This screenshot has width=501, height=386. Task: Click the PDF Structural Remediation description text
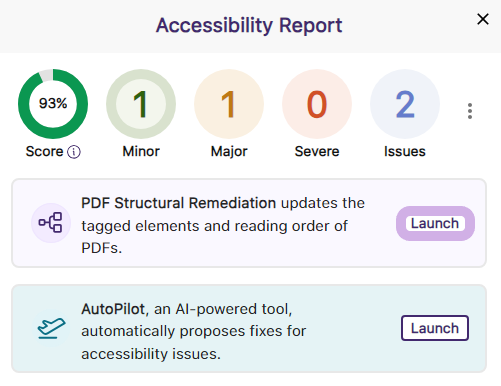tap(223, 225)
